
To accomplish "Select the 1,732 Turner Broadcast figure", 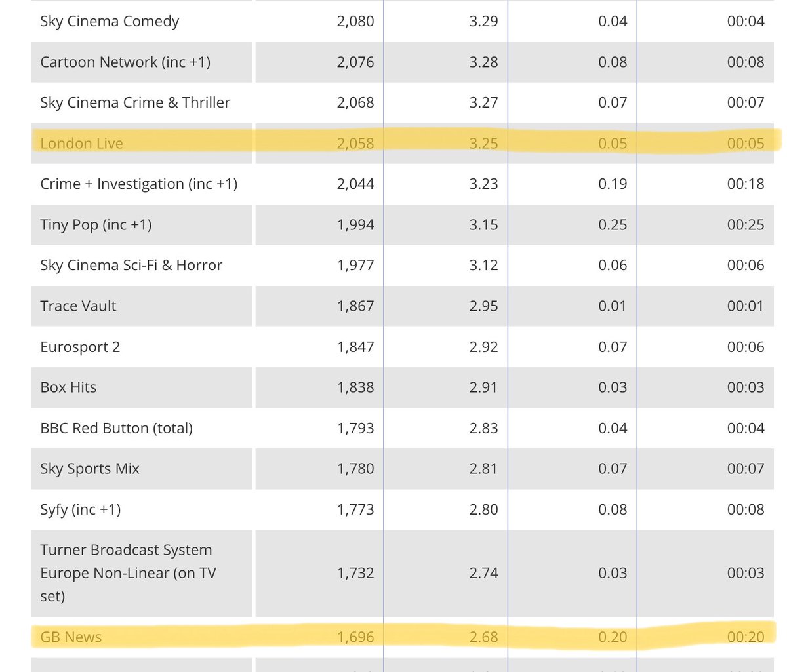I will click(x=355, y=573).
